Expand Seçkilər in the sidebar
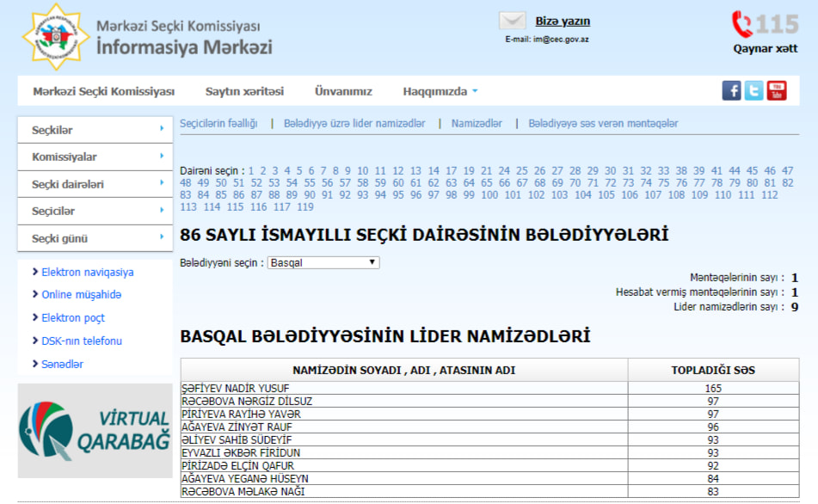Screen dimensions: 818x504 click(x=95, y=130)
